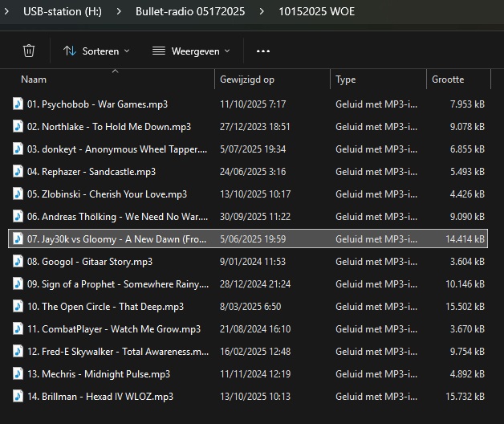Click date 24/06/2025 3:16
This screenshot has width=504, height=424.
253,172
